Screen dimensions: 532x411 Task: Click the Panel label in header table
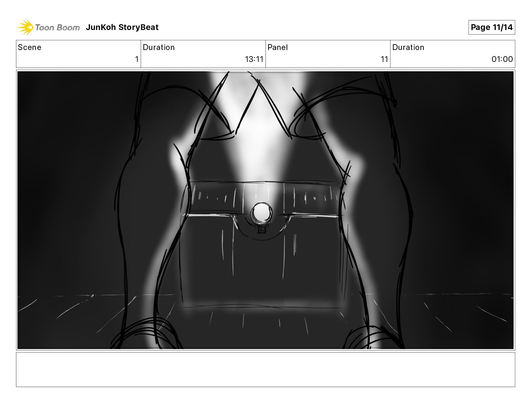pos(278,47)
